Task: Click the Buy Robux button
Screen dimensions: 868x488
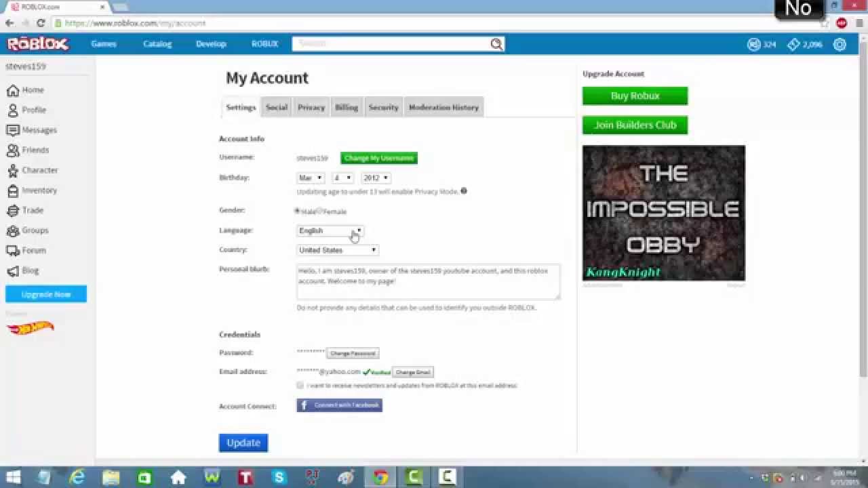Action: 635,96
